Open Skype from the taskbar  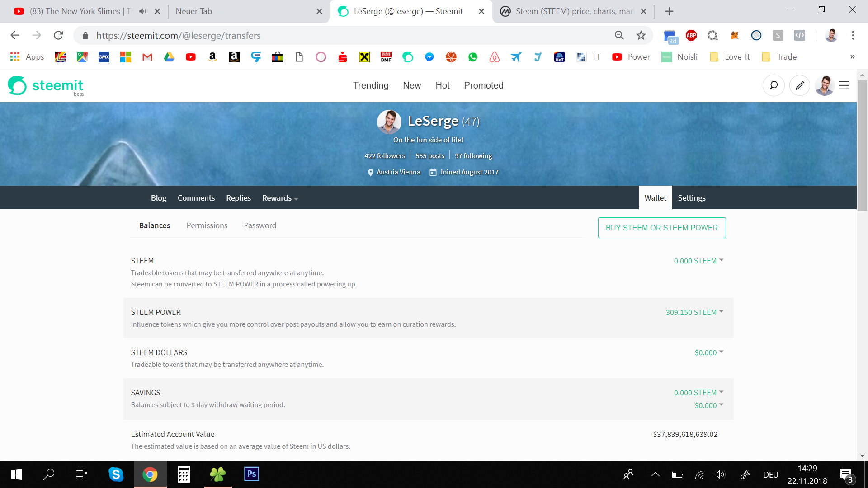click(x=116, y=474)
